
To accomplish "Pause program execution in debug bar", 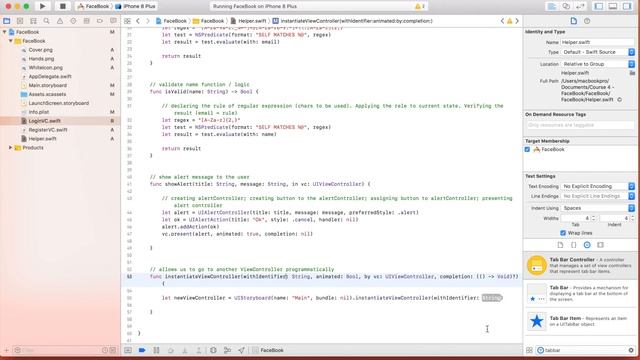I will click(x=156, y=350).
